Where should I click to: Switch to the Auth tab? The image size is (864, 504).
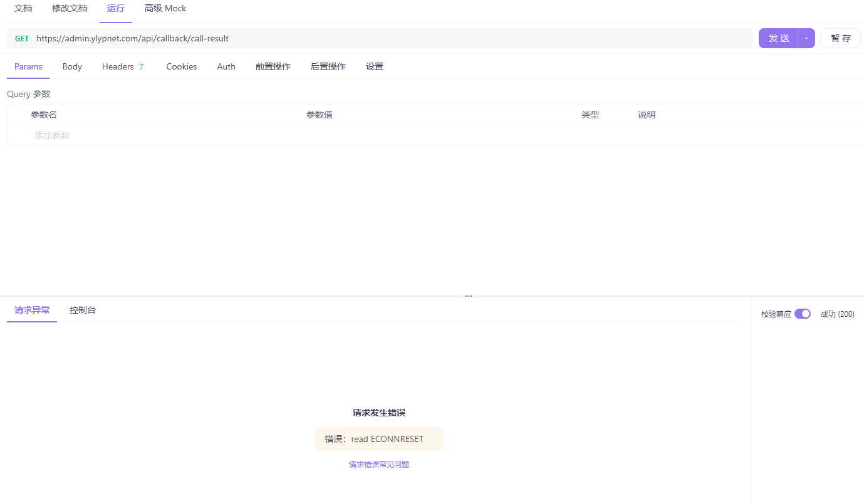point(226,66)
